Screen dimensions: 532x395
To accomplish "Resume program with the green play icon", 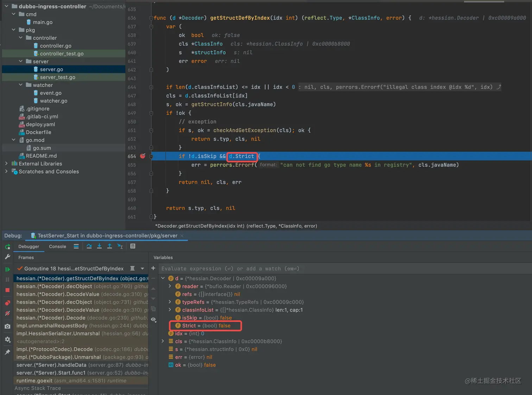I will (x=7, y=269).
